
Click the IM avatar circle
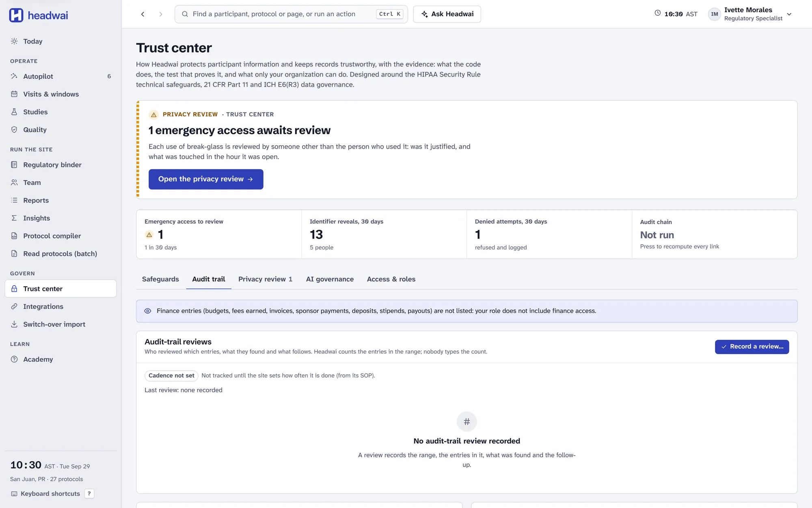point(715,14)
